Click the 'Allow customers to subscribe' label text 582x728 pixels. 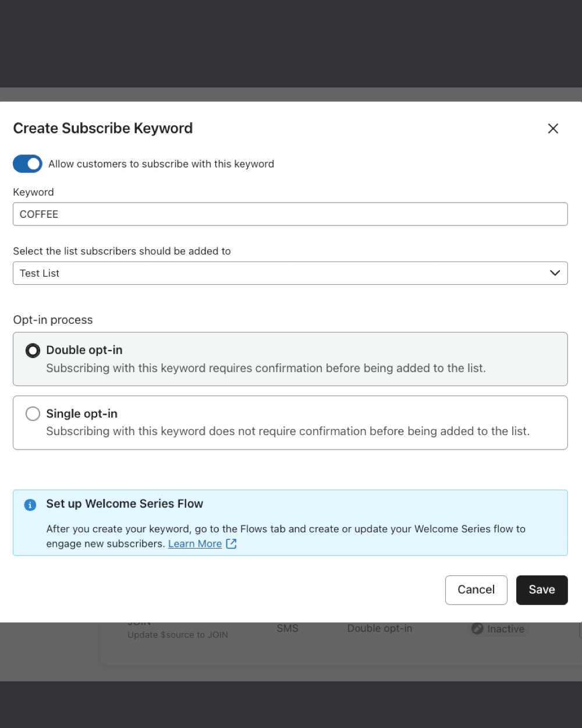point(161,164)
